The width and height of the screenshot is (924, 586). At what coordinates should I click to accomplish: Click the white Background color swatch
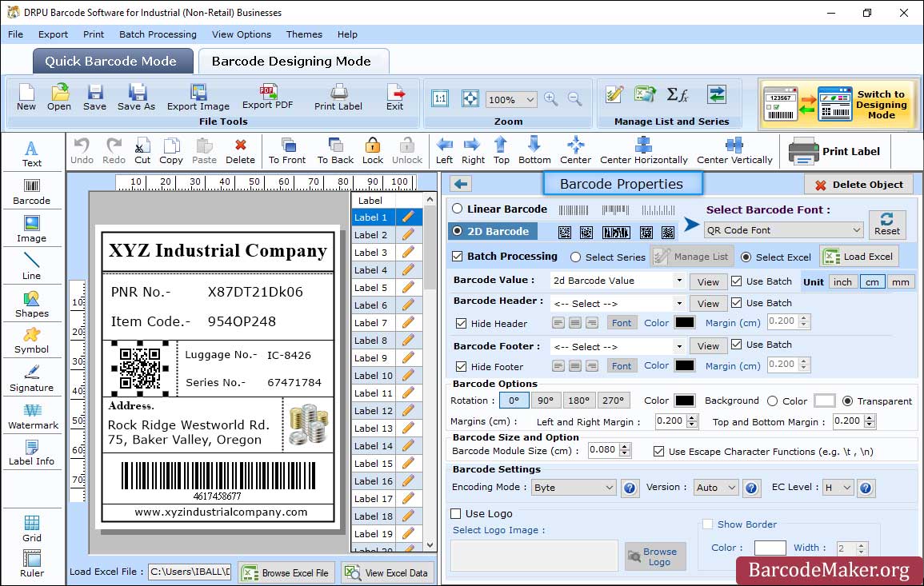(x=824, y=401)
